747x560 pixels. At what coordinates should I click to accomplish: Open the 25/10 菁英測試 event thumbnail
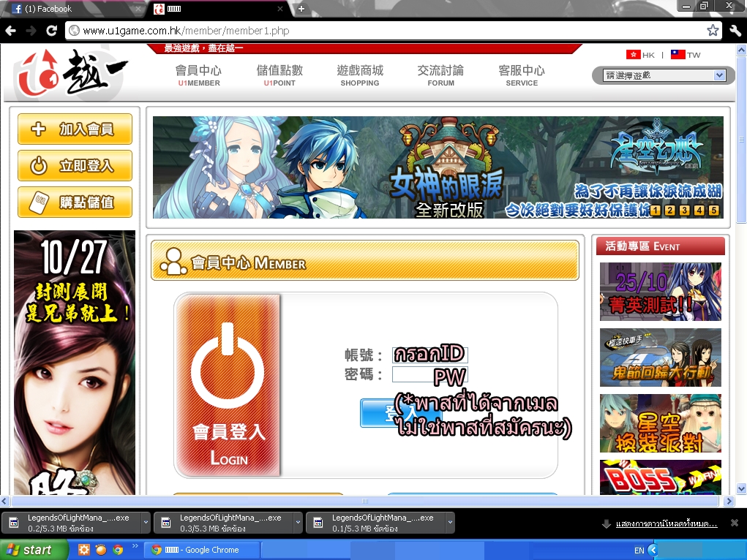(660, 292)
